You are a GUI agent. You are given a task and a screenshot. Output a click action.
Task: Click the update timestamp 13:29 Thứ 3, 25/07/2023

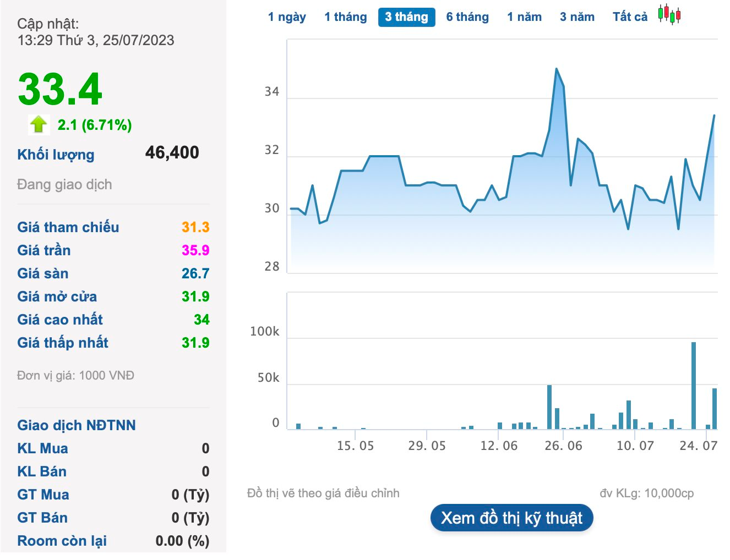pos(96,40)
